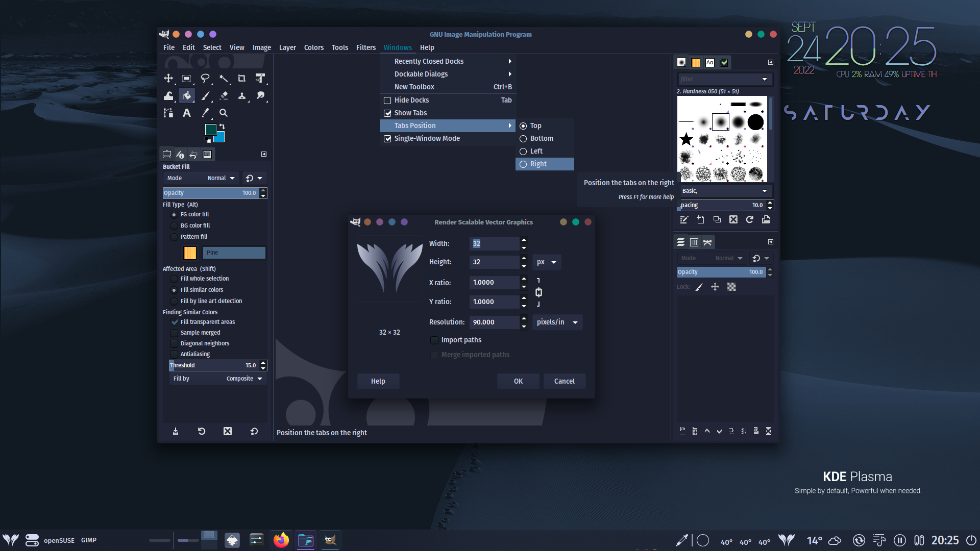Image resolution: width=980 pixels, height=551 pixels.
Task: Click Help in Render SVG dialog
Action: pyautogui.click(x=378, y=381)
